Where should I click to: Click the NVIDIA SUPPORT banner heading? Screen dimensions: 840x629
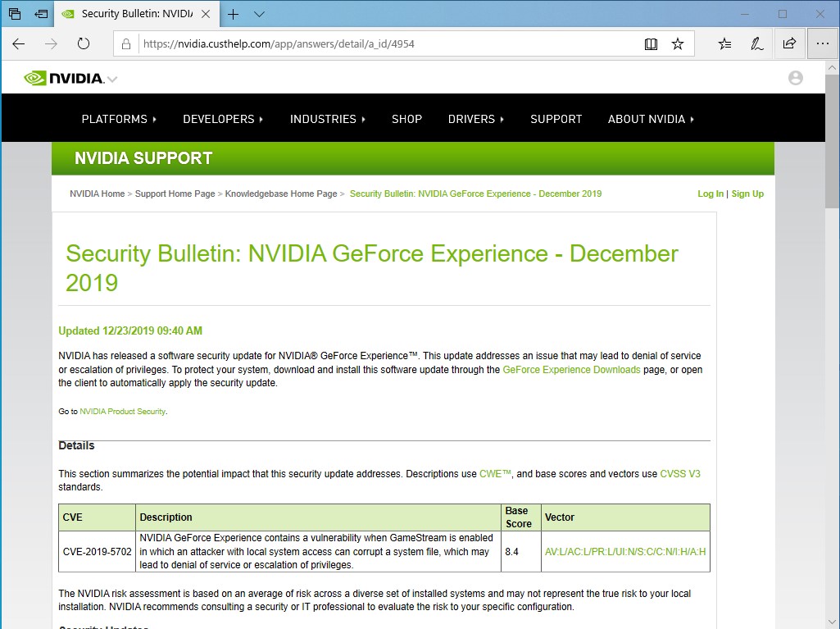tap(143, 158)
